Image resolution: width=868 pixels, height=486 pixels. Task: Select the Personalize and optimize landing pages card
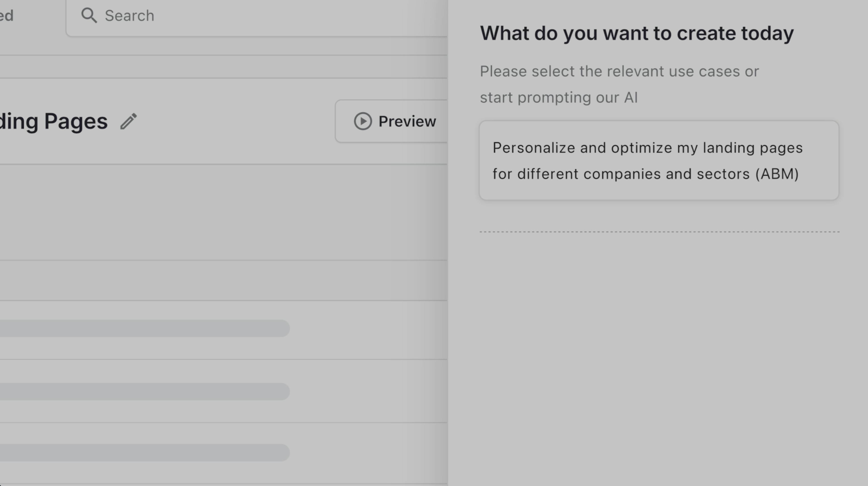click(659, 160)
